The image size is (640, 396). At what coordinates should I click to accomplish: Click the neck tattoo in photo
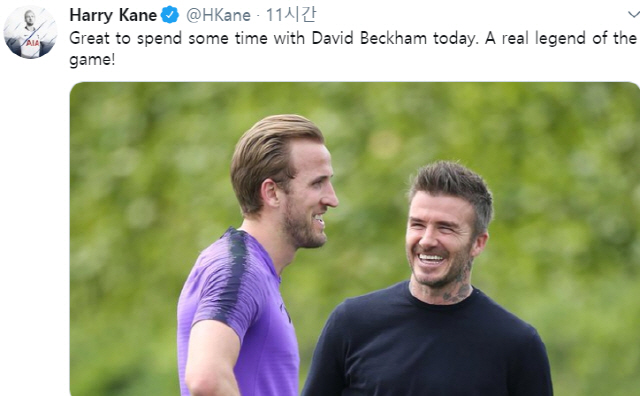click(x=457, y=287)
